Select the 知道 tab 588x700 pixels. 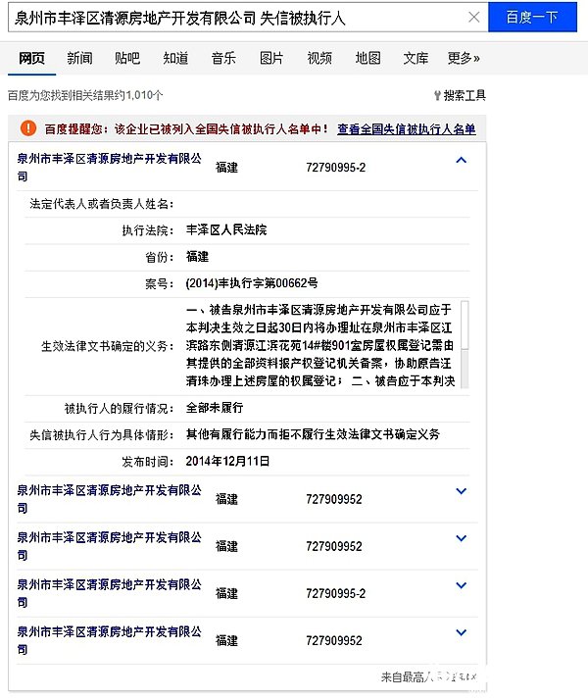point(175,58)
